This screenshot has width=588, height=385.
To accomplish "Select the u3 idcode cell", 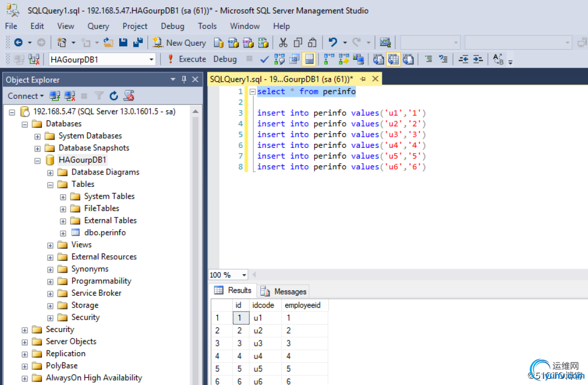I will [265, 343].
